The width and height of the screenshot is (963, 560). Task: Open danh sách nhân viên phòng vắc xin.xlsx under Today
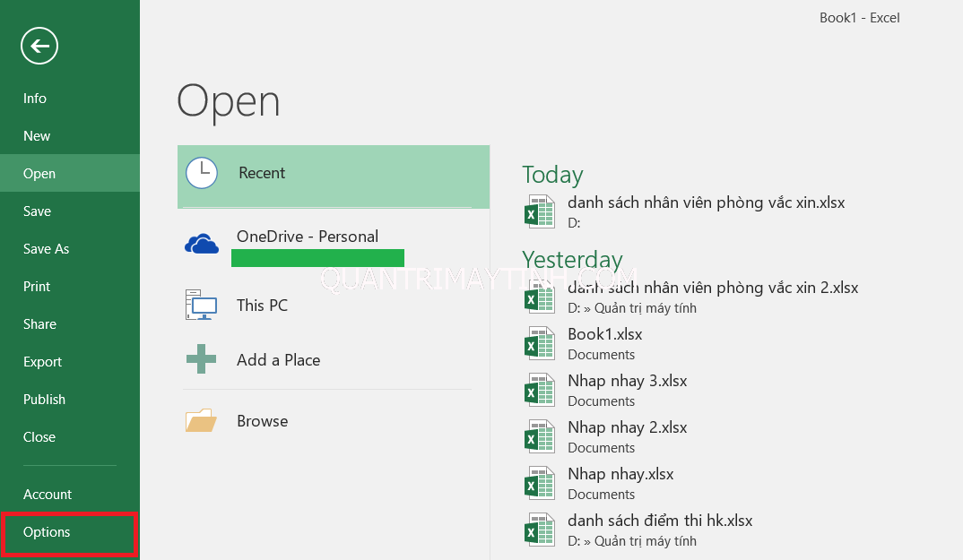706,202
